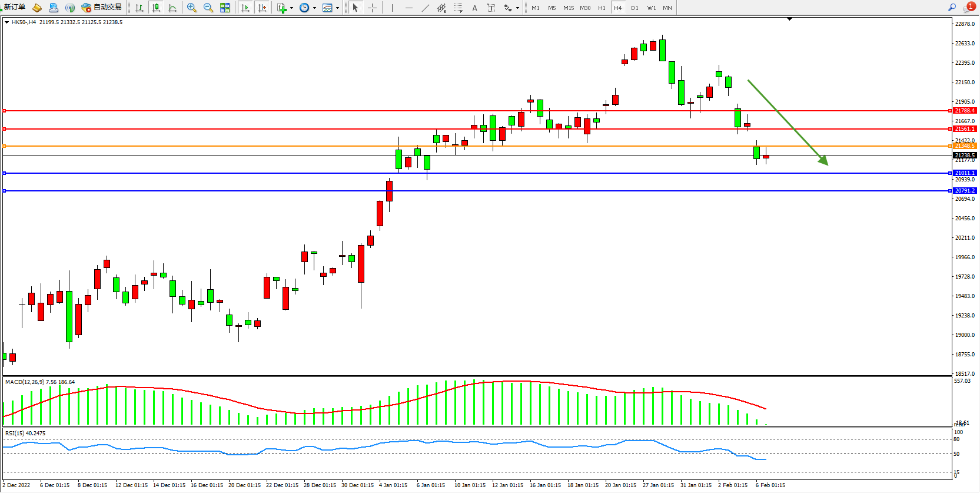The height and width of the screenshot is (493, 980).
Task: Zoom in on the chart
Action: (x=192, y=8)
